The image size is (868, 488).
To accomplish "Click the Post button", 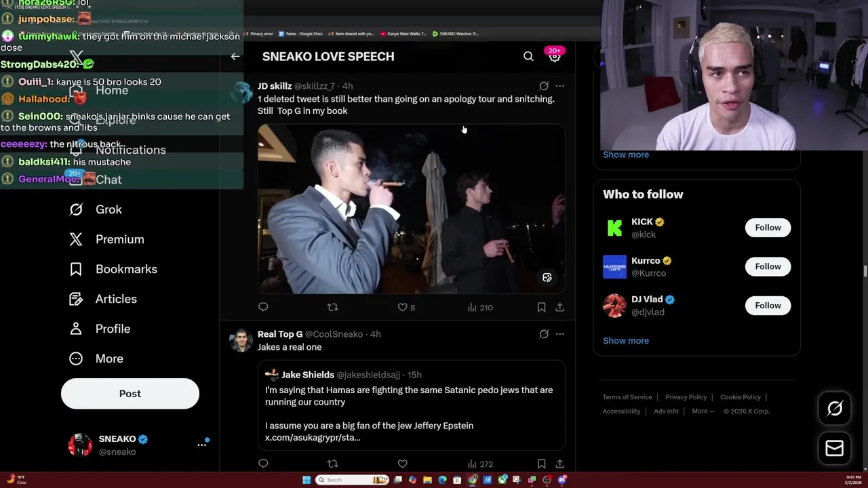I will (130, 394).
